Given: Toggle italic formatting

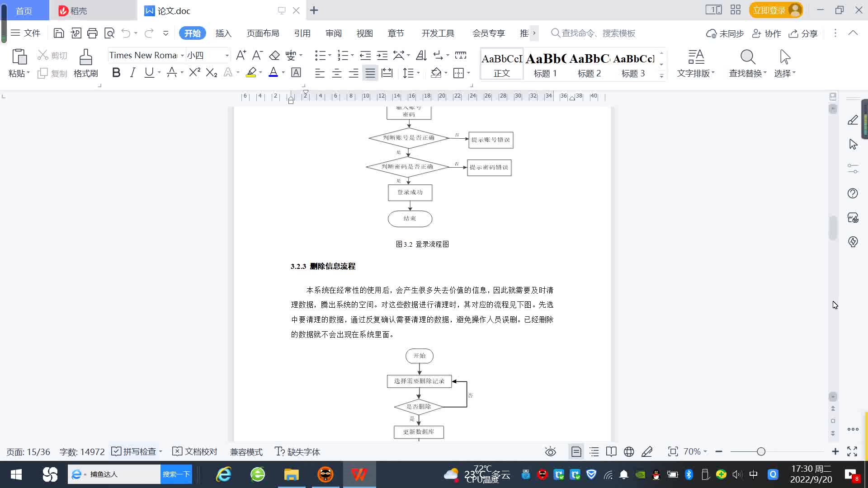Looking at the screenshot, I should [x=132, y=72].
